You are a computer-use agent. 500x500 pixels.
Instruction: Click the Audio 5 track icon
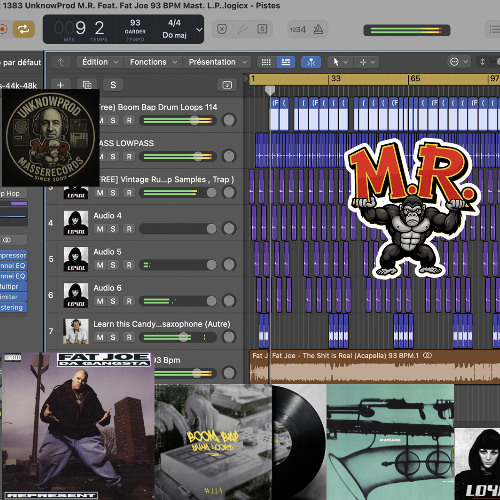pos(76,259)
